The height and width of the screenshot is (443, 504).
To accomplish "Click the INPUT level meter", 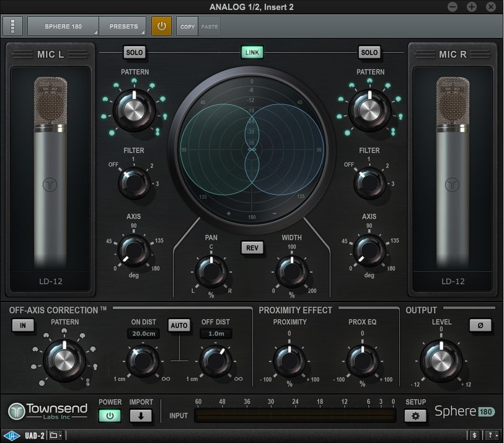I will point(295,416).
